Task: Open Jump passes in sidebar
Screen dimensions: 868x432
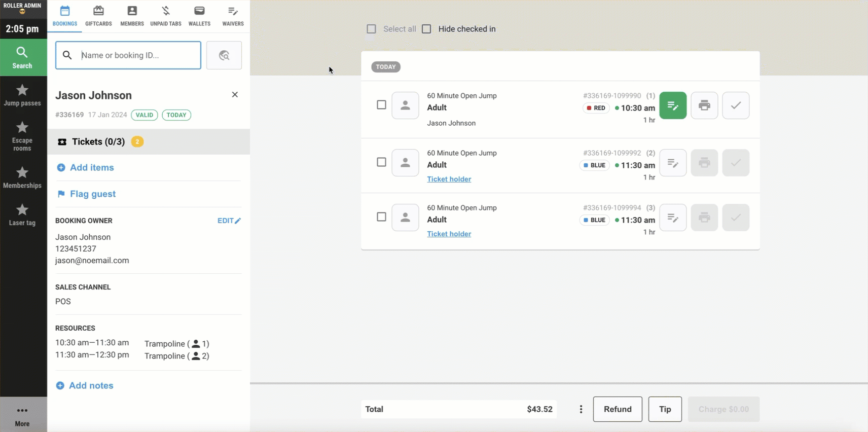Action: [x=23, y=95]
